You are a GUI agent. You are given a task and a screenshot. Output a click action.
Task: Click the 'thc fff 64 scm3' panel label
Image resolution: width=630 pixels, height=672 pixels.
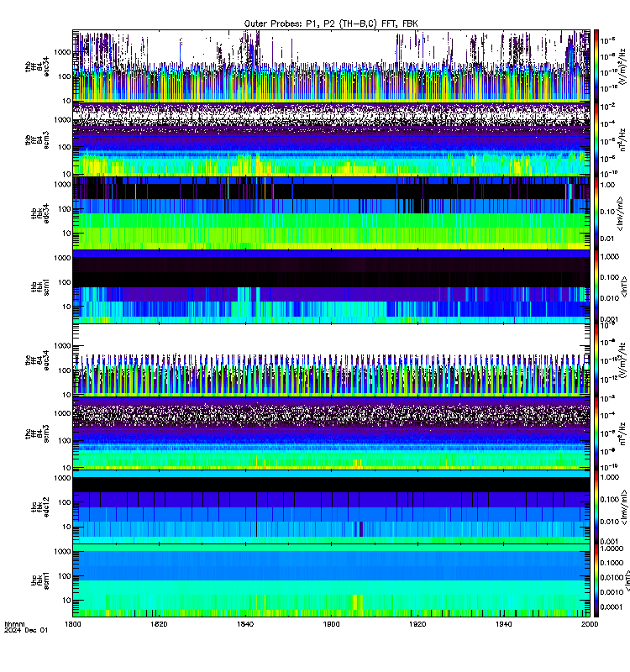tap(37, 433)
